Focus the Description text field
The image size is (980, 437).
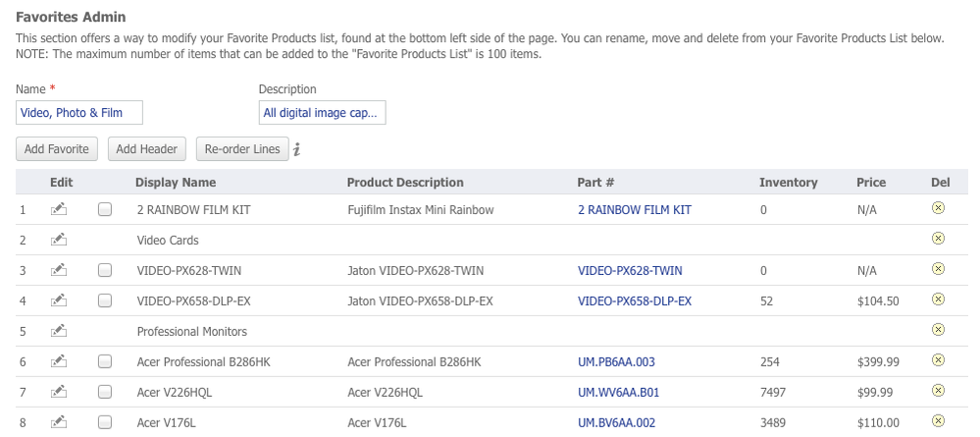pos(322,113)
